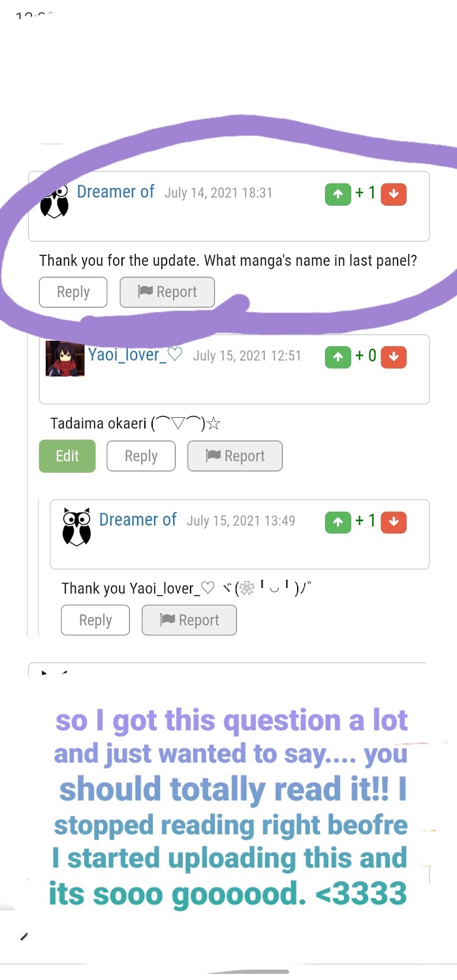The height and width of the screenshot is (980, 457).
Task: Report the manga name question comment
Action: point(167,292)
